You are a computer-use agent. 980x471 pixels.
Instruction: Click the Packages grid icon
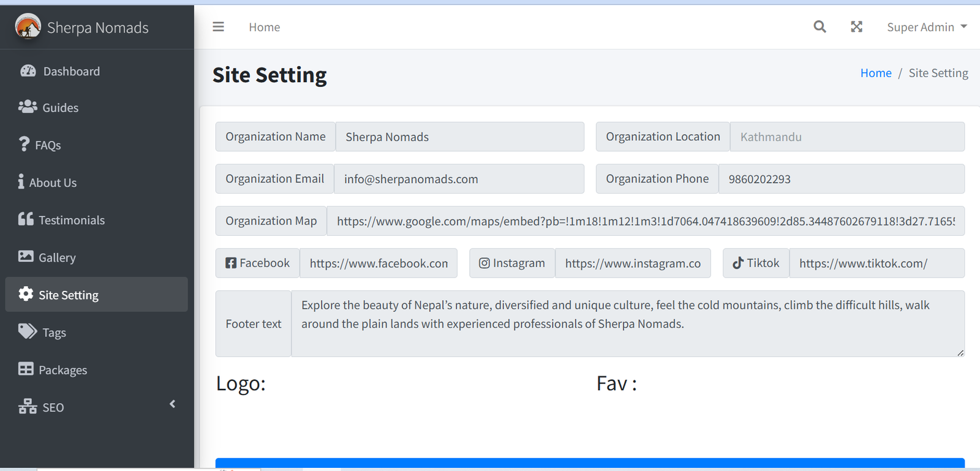[x=26, y=369]
